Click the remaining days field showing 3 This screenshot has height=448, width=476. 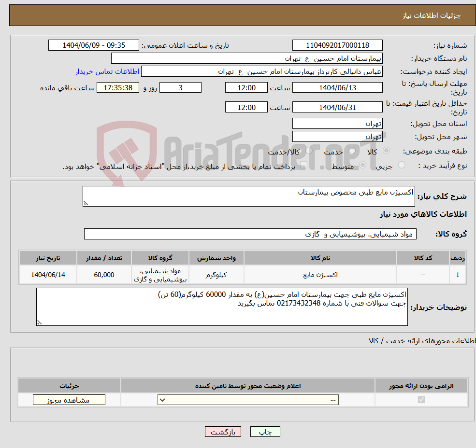tap(180, 87)
